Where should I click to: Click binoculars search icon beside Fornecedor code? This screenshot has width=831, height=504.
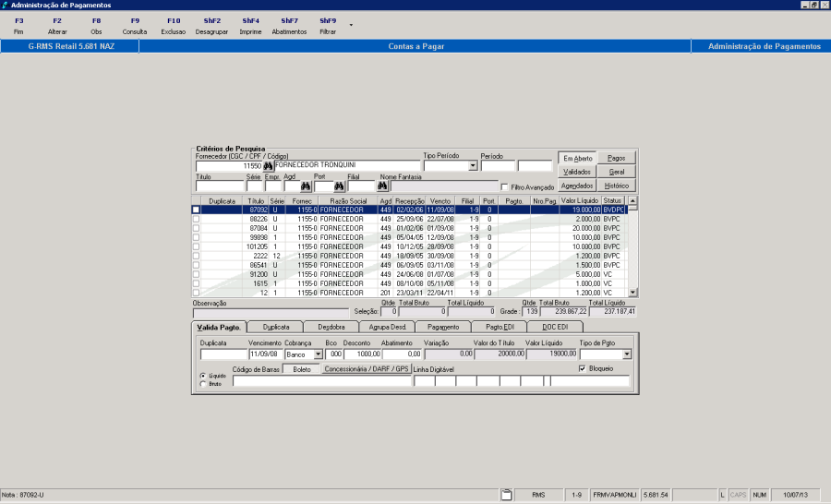click(x=269, y=166)
